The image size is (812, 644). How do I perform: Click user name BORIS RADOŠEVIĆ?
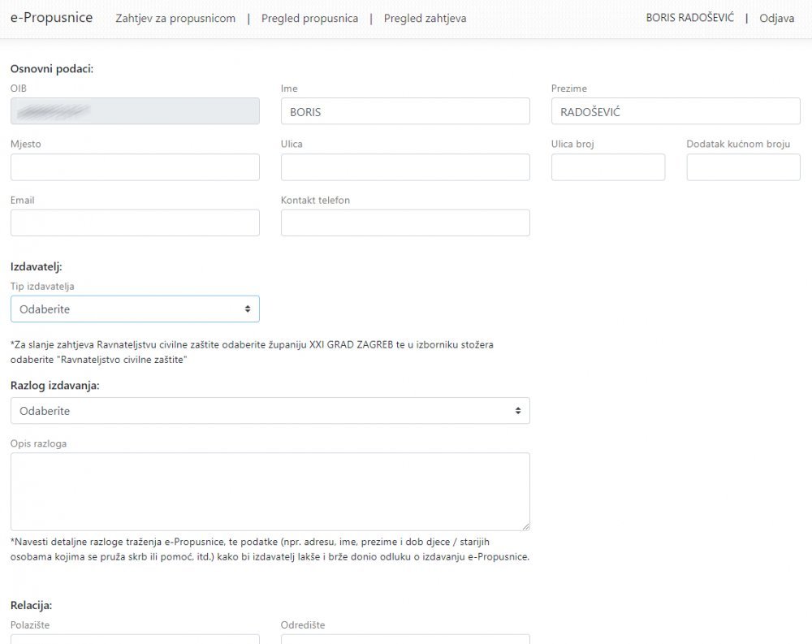pos(689,18)
